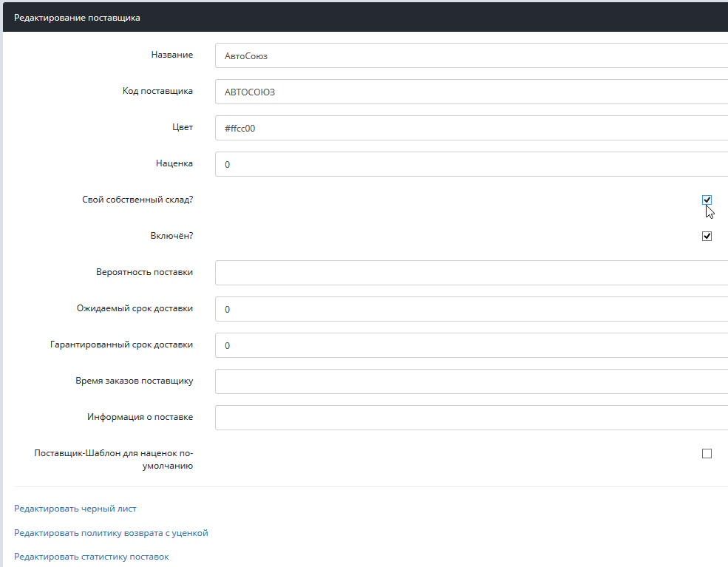This screenshot has width=728, height=567.
Task: Click the 'Редактирование поставщика' header title
Action: pyautogui.click(x=77, y=18)
